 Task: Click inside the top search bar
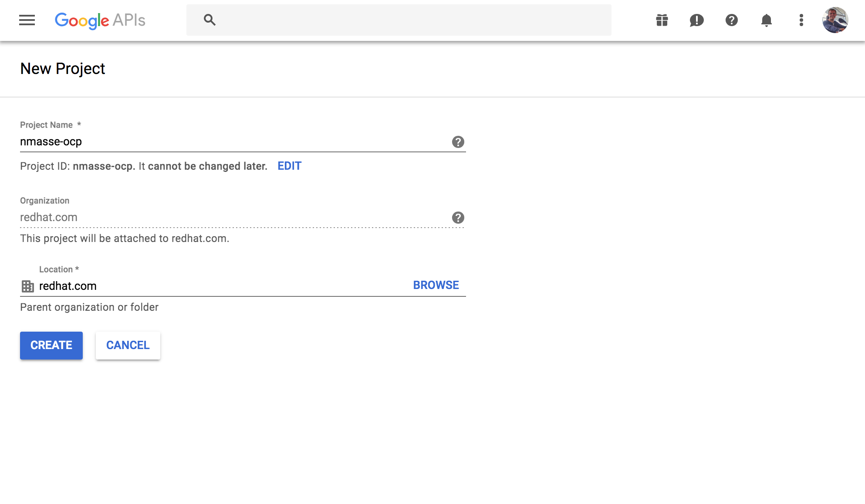click(x=409, y=20)
